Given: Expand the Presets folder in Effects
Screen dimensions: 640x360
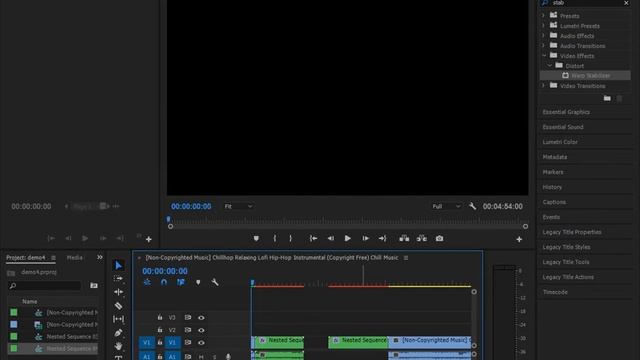Looking at the screenshot, I should pos(543,16).
